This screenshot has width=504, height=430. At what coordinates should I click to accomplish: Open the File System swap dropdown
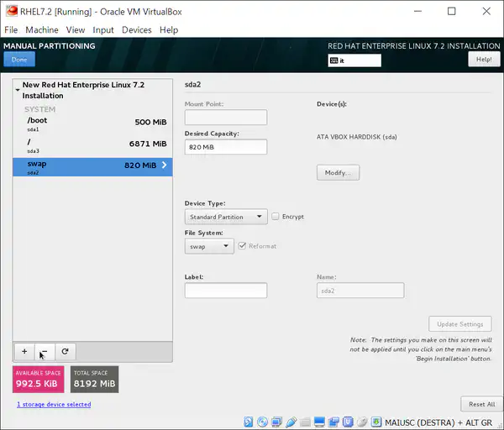(208, 247)
